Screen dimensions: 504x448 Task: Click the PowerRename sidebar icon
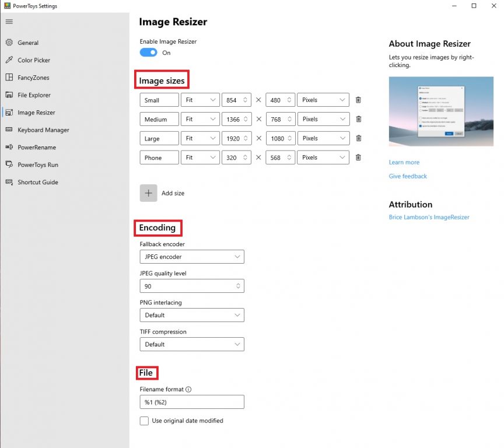tap(9, 147)
